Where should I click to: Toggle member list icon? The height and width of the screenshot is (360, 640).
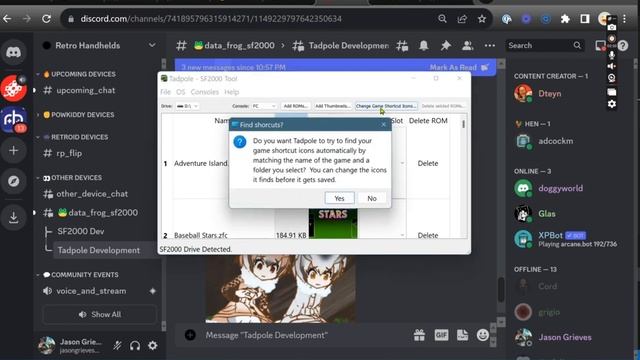coord(467,46)
